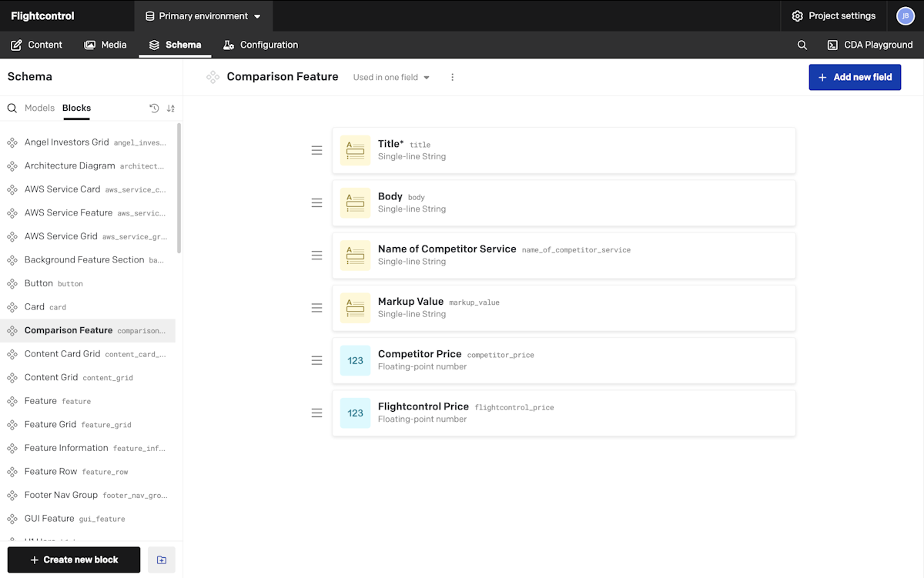The image size is (924, 578).
Task: Select GUI Feature block
Action: (88, 519)
